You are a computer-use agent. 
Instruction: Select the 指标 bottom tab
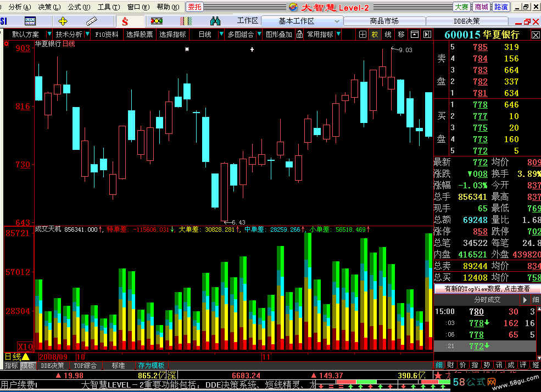(11, 366)
